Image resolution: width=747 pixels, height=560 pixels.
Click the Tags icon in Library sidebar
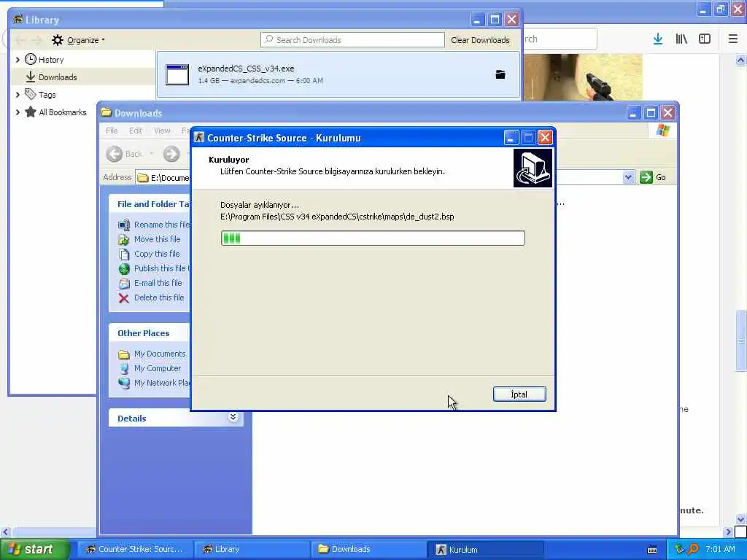(x=31, y=94)
